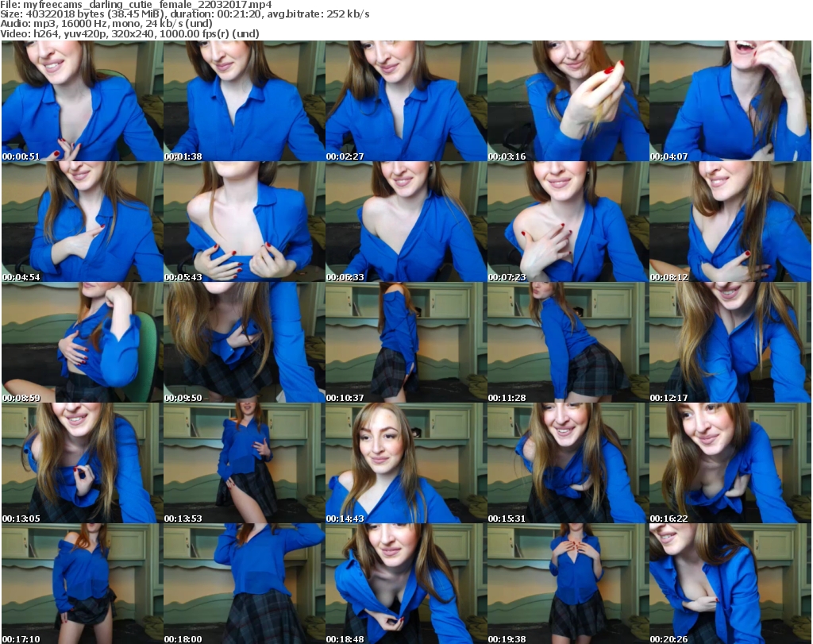Select the frame stamped 00:03:16
813x644 pixels.
point(568,101)
